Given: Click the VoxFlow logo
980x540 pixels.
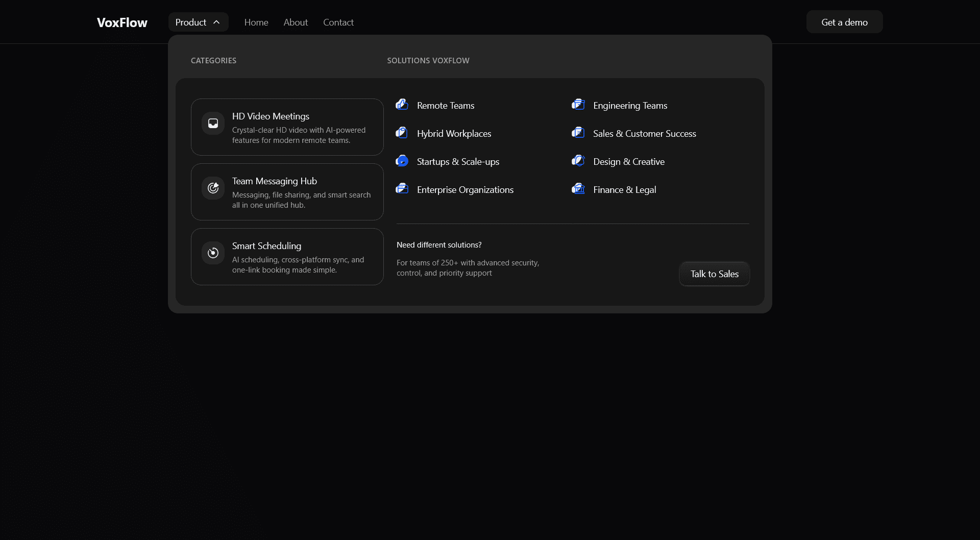Looking at the screenshot, I should pyautogui.click(x=121, y=22).
